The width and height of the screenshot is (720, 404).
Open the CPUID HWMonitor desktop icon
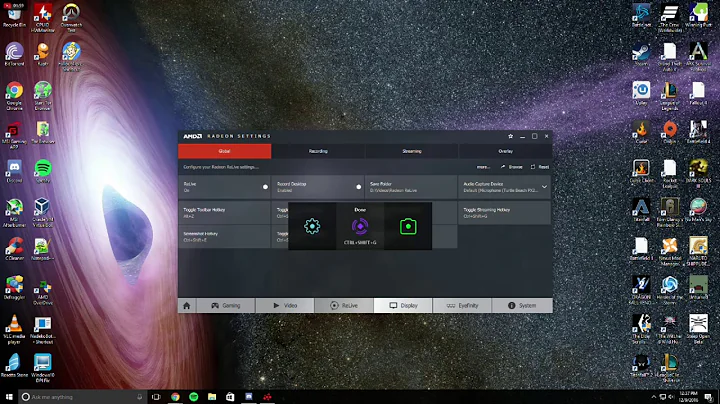(x=42, y=17)
